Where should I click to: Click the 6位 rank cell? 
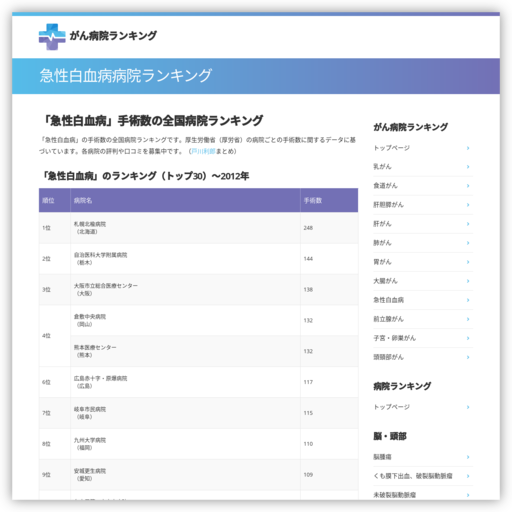click(55, 382)
